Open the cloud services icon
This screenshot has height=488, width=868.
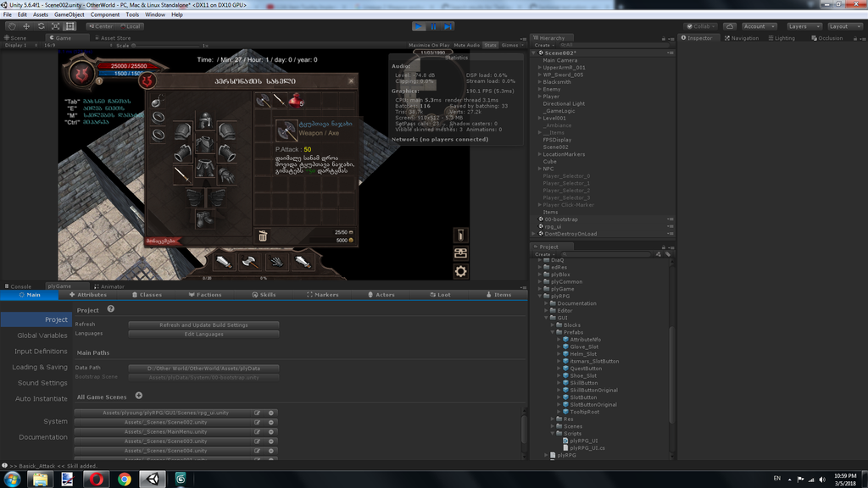pos(730,26)
